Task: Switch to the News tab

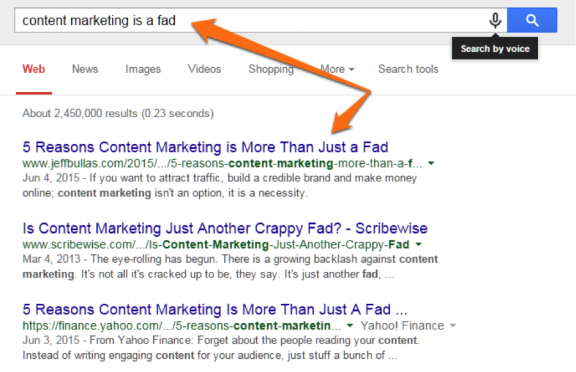Action: (85, 69)
